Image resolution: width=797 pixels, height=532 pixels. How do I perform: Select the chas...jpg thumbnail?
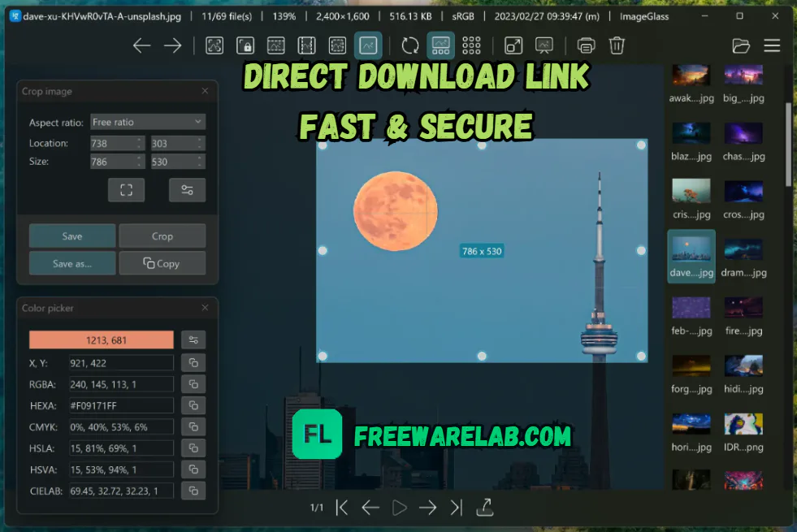coord(743,141)
